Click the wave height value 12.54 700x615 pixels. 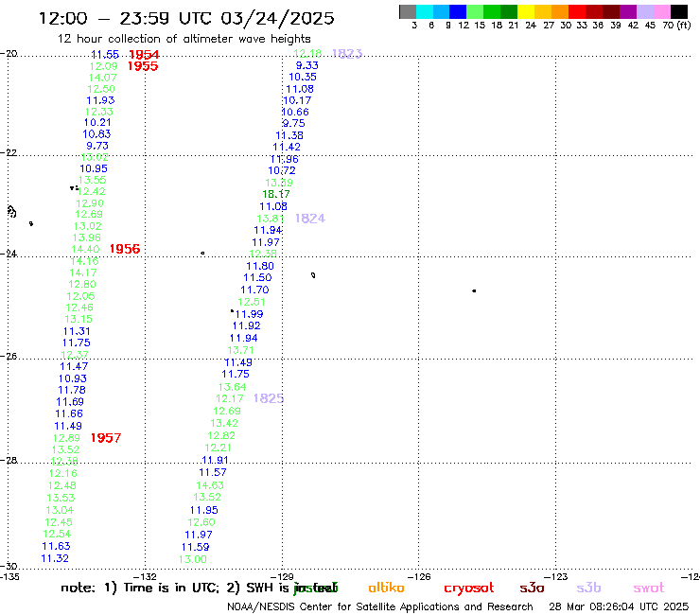[57, 535]
